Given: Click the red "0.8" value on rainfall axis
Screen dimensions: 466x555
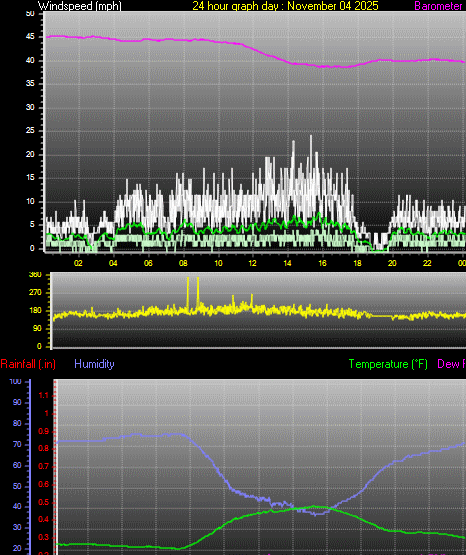Looking at the screenshot, I should pos(44,449).
